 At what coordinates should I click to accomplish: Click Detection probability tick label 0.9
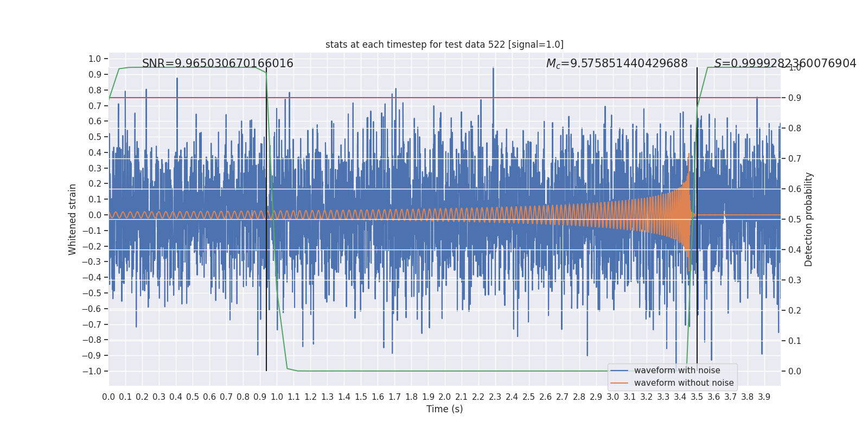795,98
